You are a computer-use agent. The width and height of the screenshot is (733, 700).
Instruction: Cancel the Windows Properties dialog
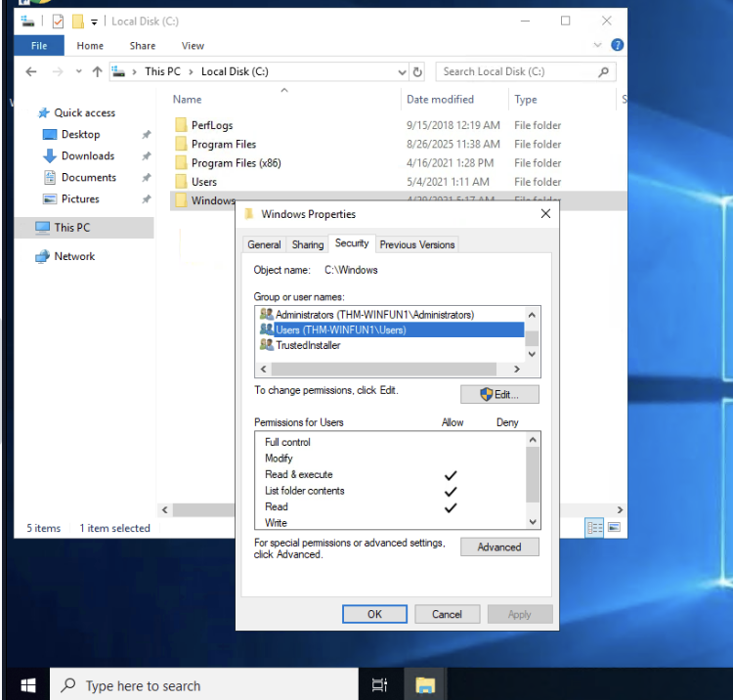(447, 614)
